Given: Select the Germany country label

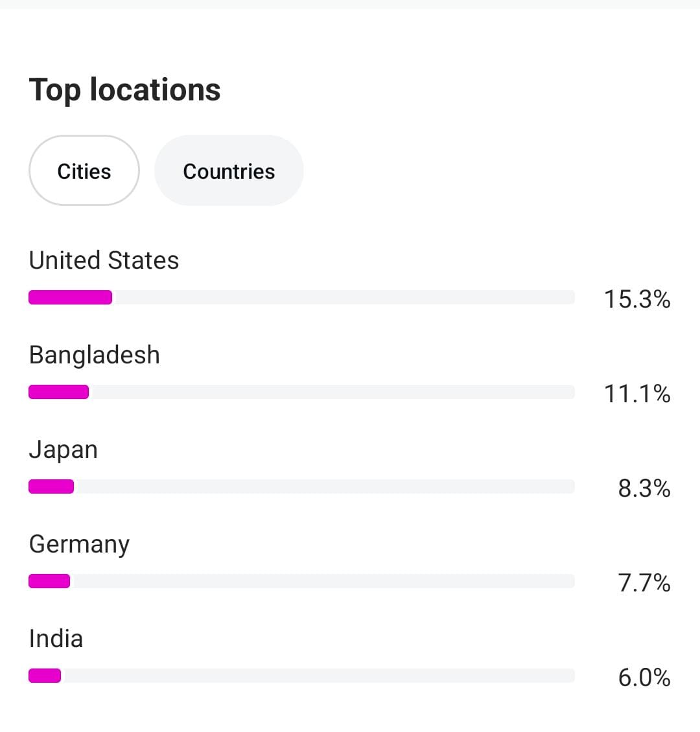Looking at the screenshot, I should (x=79, y=544).
